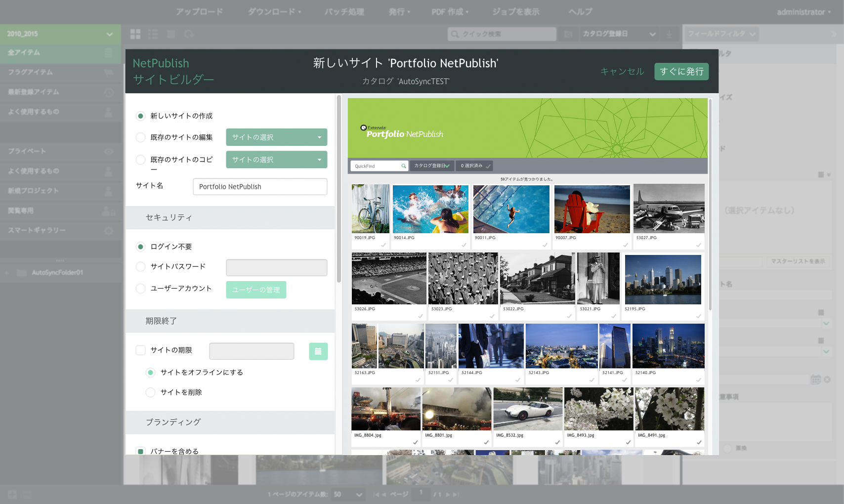The height and width of the screenshot is (504, 844).
Task: Click the refresh icon in background toolbar
Action: point(189,34)
